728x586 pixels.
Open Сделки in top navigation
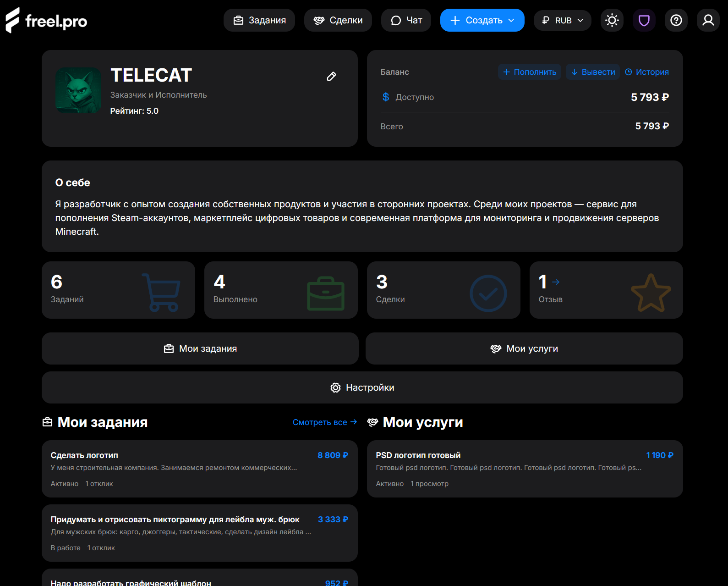click(x=338, y=21)
